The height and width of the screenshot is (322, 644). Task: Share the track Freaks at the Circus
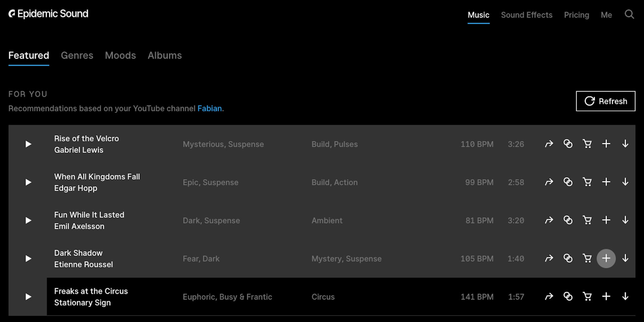click(x=549, y=297)
